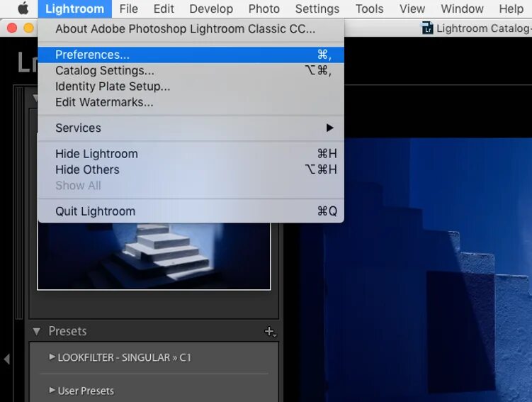This screenshot has height=402, width=532.
Task: Open the Tools menu
Action: click(x=370, y=9)
